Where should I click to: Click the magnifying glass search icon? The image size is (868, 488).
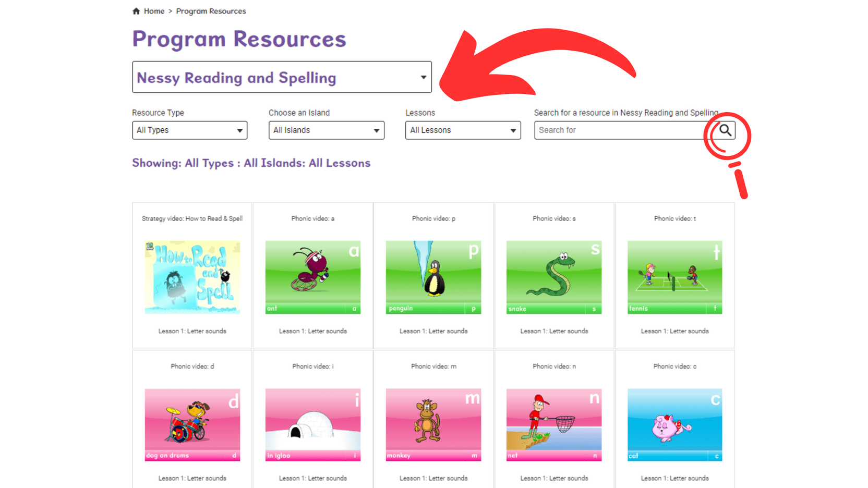tap(724, 130)
